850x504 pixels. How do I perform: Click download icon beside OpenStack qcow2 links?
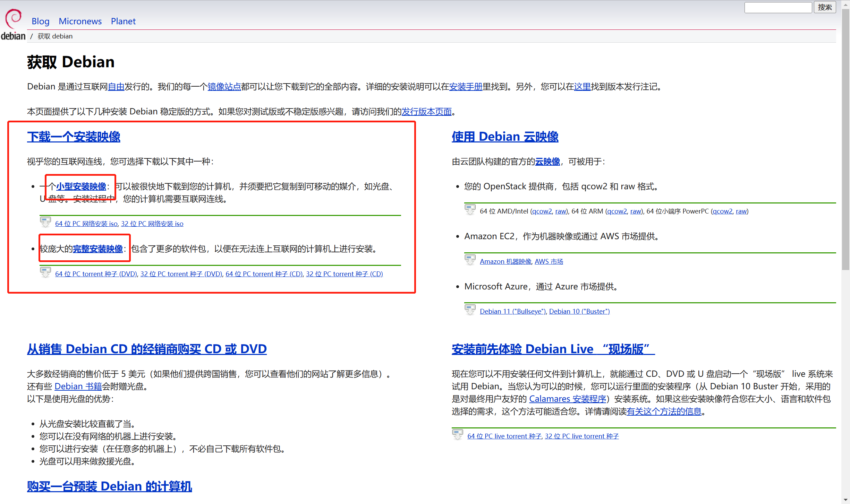470,210
